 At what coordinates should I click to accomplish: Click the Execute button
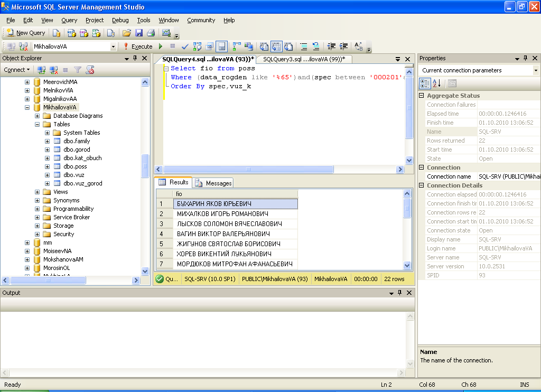[138, 46]
